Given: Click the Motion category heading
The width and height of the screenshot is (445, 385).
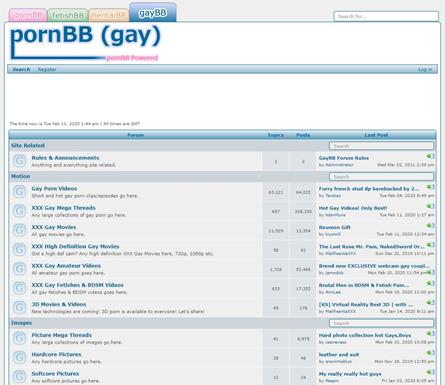Looking at the screenshot, I should (21, 176).
